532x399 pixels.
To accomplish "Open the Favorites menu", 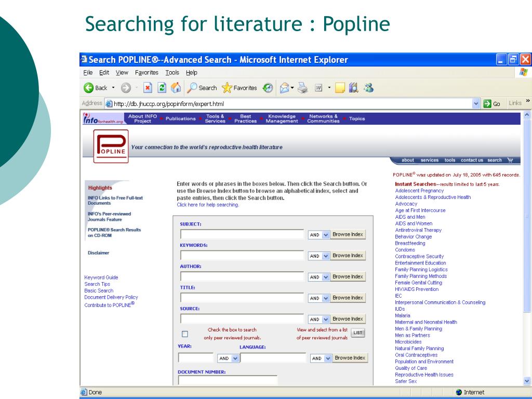I will tap(147, 73).
